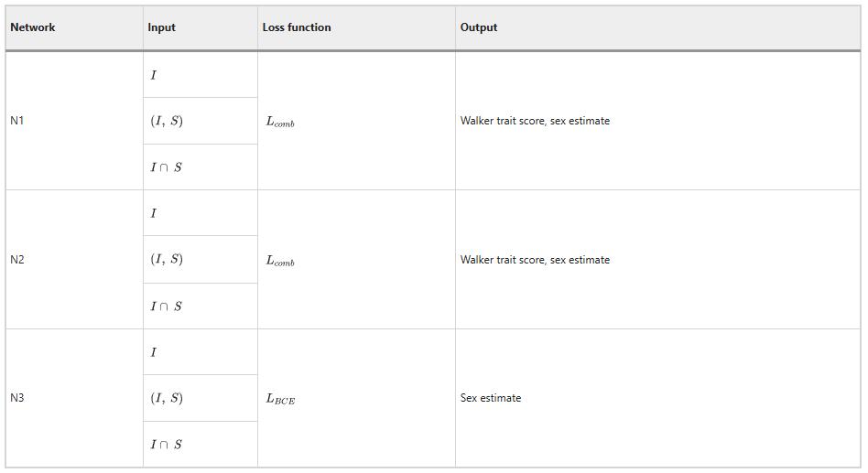
Task: Click the lone I input for N2
Action: 154,213
